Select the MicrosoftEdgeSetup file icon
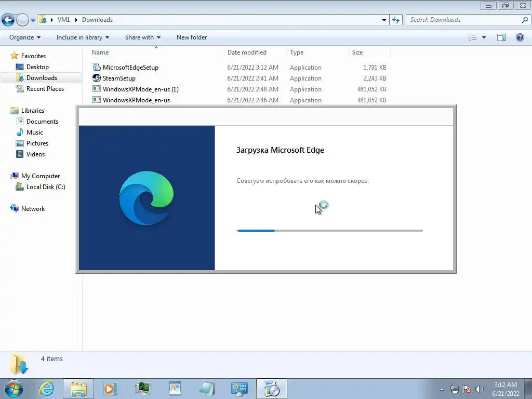Image resolution: width=532 pixels, height=399 pixels. (x=97, y=67)
